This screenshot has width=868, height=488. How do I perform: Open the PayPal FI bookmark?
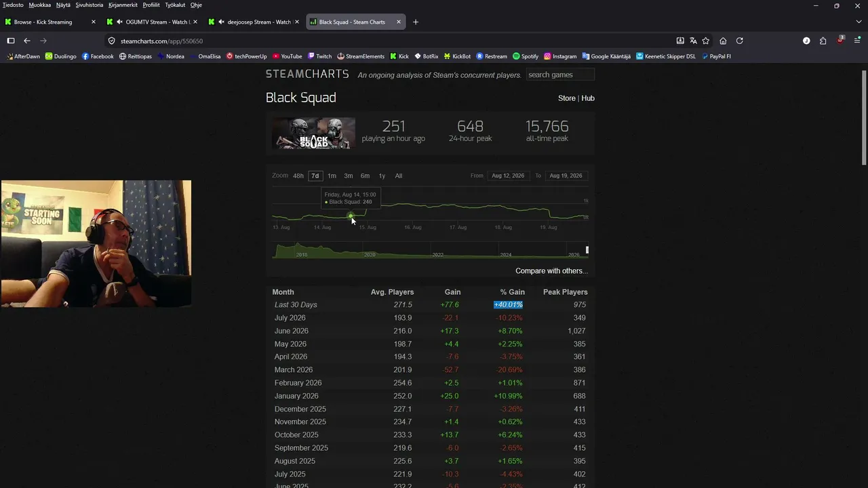tap(716, 56)
